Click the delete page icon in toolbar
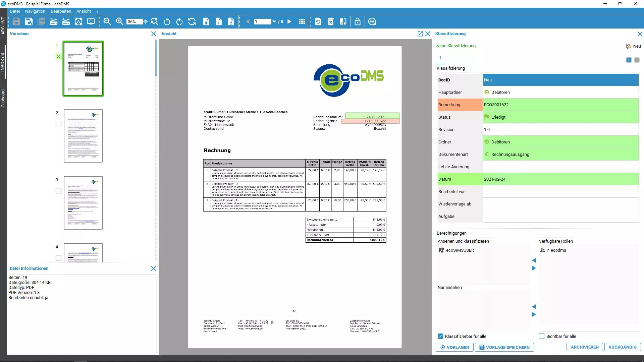644x362 pixels. 330,22
